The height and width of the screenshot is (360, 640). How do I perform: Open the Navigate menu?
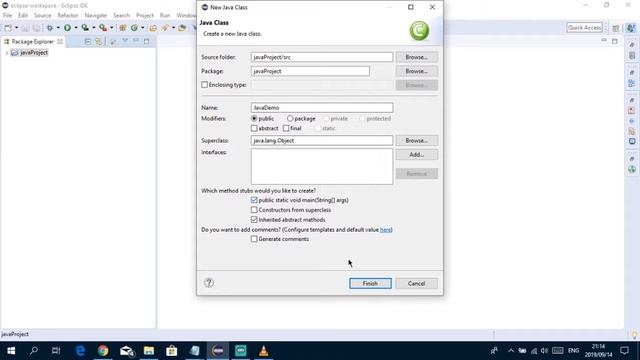tap(96, 16)
